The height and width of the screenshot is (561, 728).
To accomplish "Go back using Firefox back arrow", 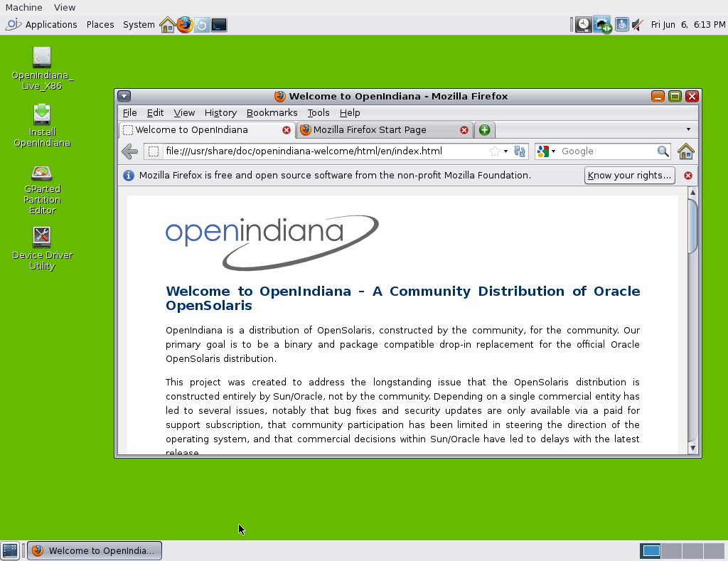I will click(x=129, y=151).
